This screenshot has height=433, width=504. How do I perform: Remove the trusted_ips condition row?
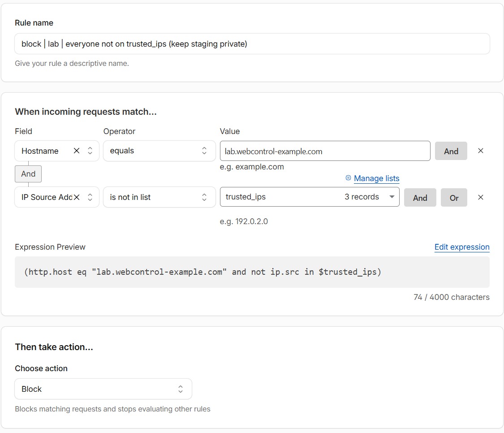tap(481, 197)
